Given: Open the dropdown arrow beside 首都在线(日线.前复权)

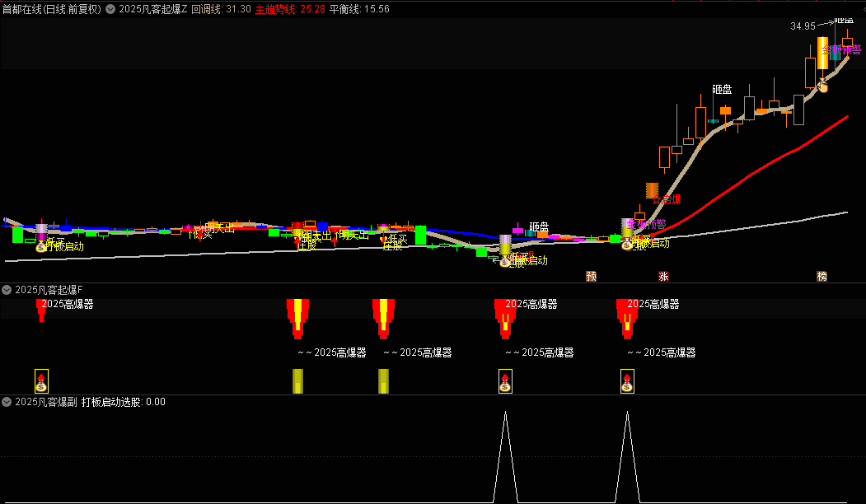Looking at the screenshot, I should [110, 9].
